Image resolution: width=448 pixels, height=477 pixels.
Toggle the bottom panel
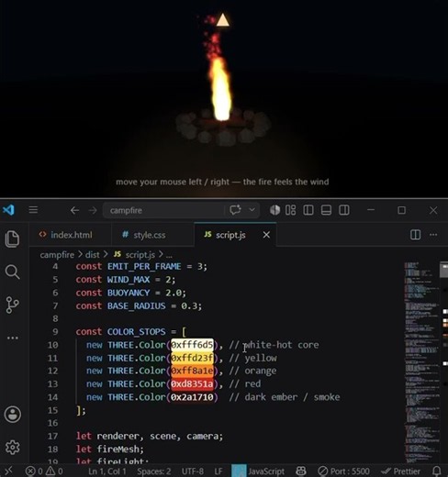[326, 210]
